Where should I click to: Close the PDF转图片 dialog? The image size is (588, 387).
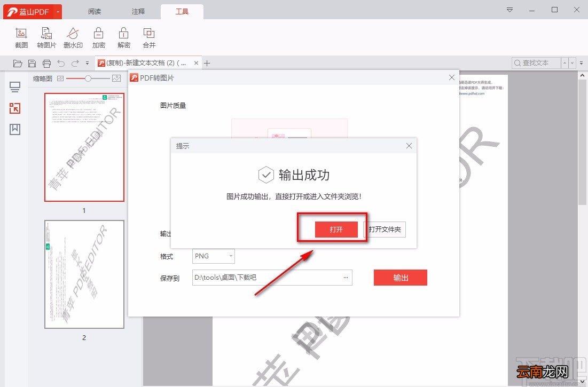pos(451,77)
